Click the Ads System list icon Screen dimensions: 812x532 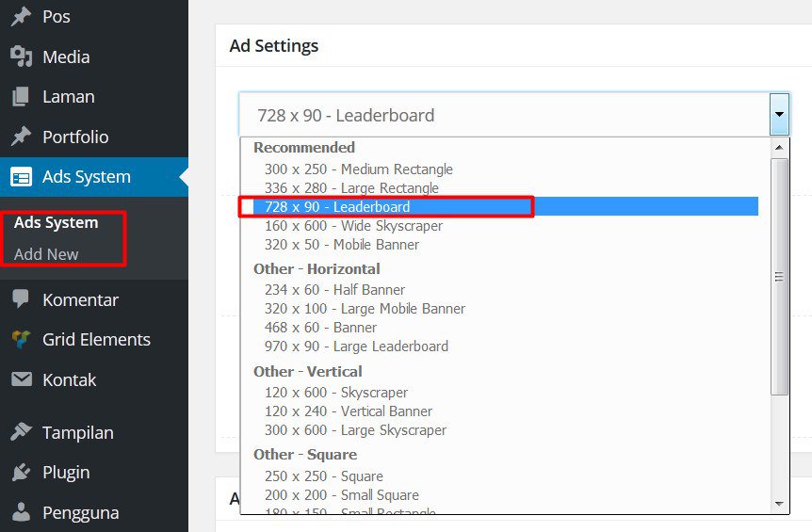[x=22, y=177]
